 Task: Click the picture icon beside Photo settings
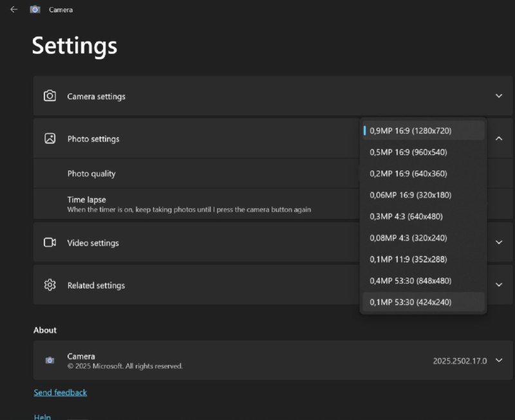(50, 138)
